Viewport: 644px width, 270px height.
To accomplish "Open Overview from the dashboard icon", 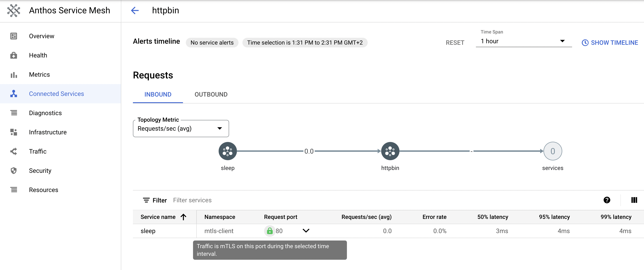I will [14, 36].
